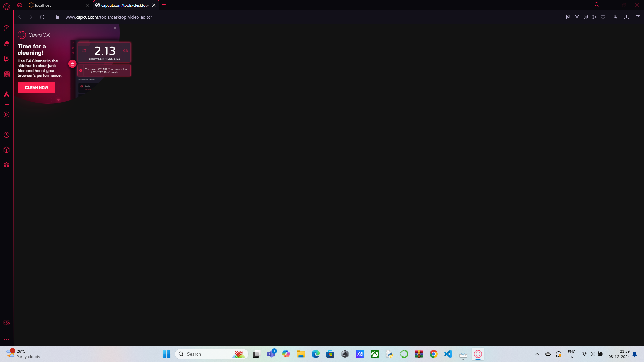This screenshot has width=644, height=362.
Task: Open the Aria AI sidebar icon
Action: [x=7, y=94]
